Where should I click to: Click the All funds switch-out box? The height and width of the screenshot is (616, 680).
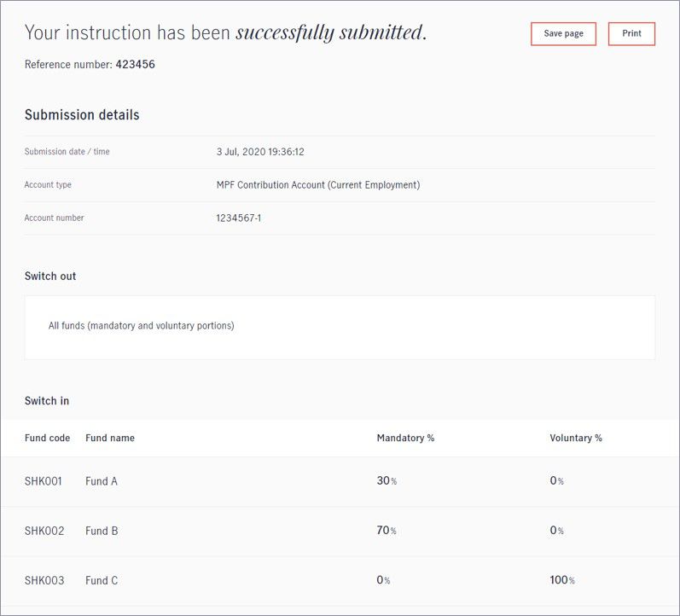point(340,328)
